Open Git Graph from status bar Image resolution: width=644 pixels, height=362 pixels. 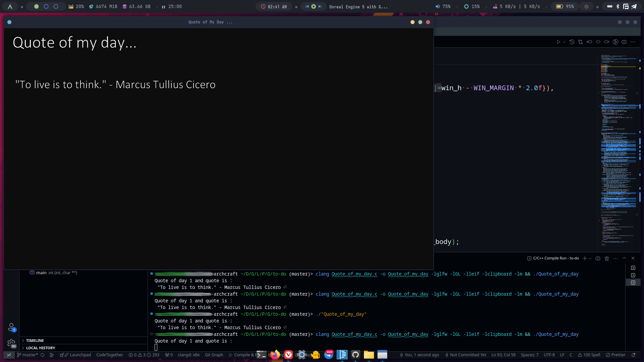pyautogui.click(x=214, y=355)
